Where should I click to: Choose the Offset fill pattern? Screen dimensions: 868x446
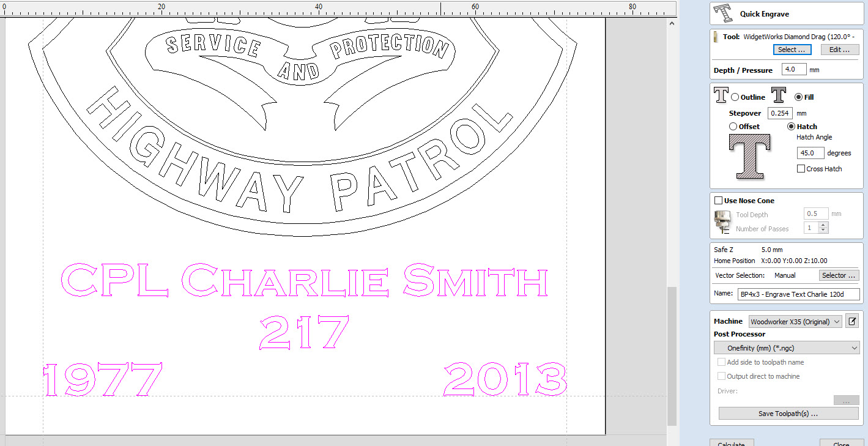733,127
